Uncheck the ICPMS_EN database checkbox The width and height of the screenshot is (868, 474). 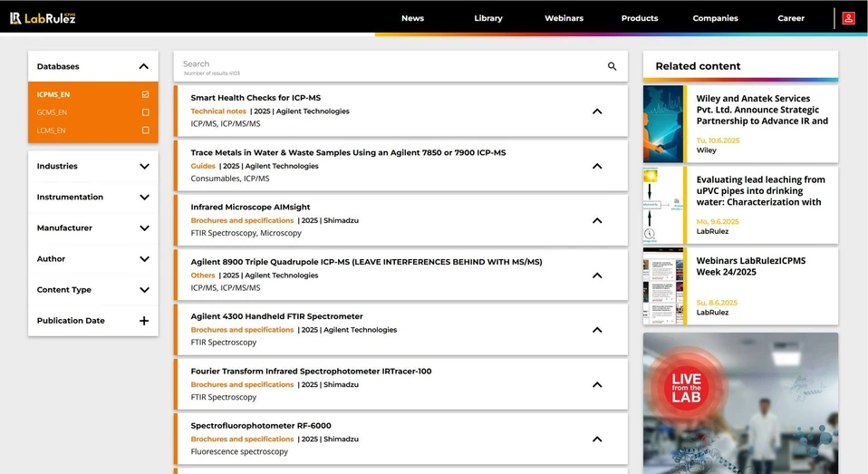click(x=146, y=94)
